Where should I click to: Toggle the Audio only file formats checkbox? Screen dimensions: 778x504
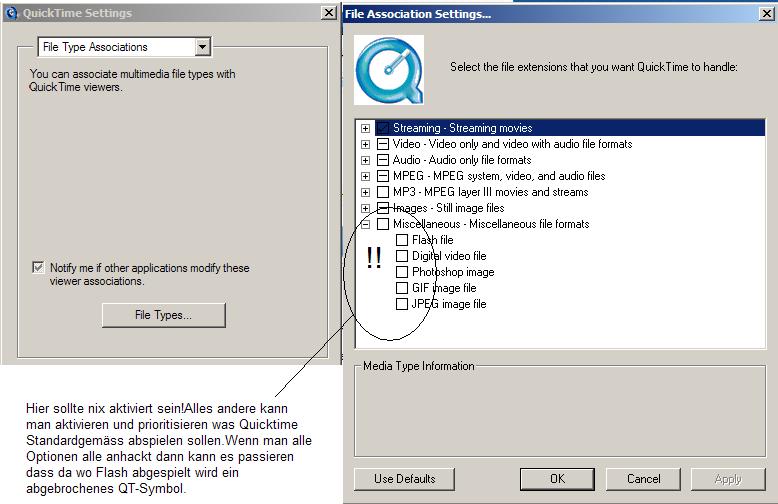(383, 160)
